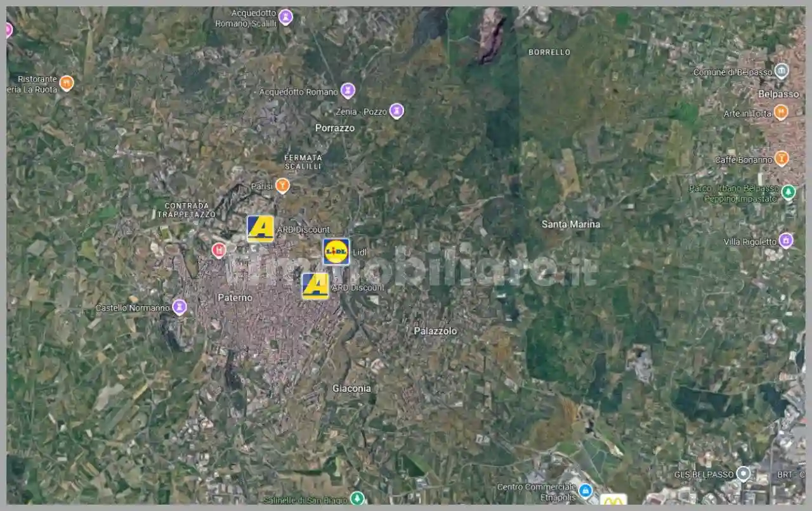Select the Centro Commerciale Etnapolis shopping pin

coord(586,490)
